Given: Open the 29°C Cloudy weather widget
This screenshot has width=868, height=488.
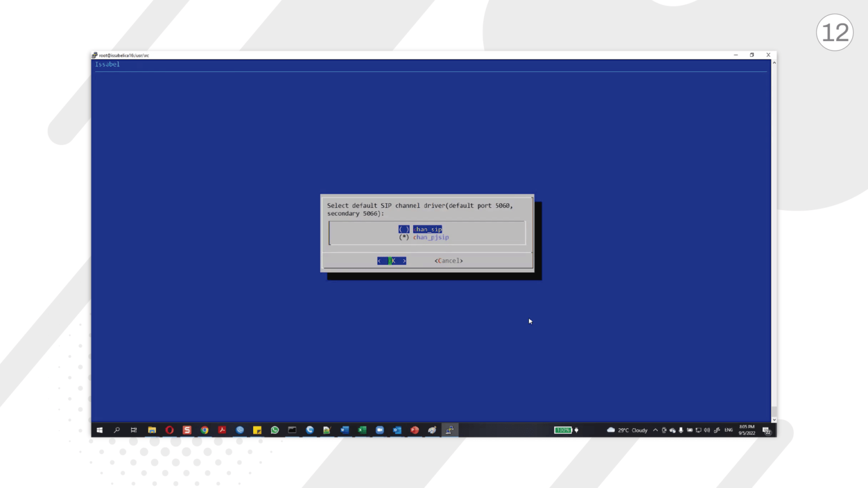Looking at the screenshot, I should coord(627,430).
